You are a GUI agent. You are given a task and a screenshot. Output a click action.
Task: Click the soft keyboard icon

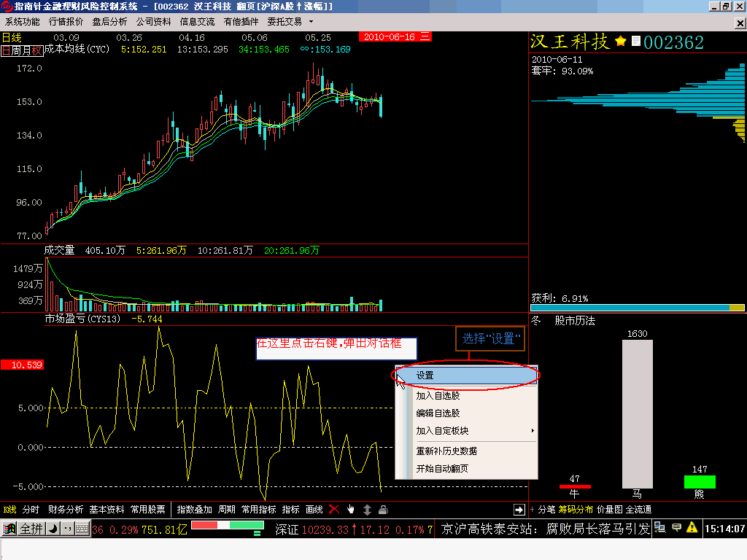pos(82,529)
